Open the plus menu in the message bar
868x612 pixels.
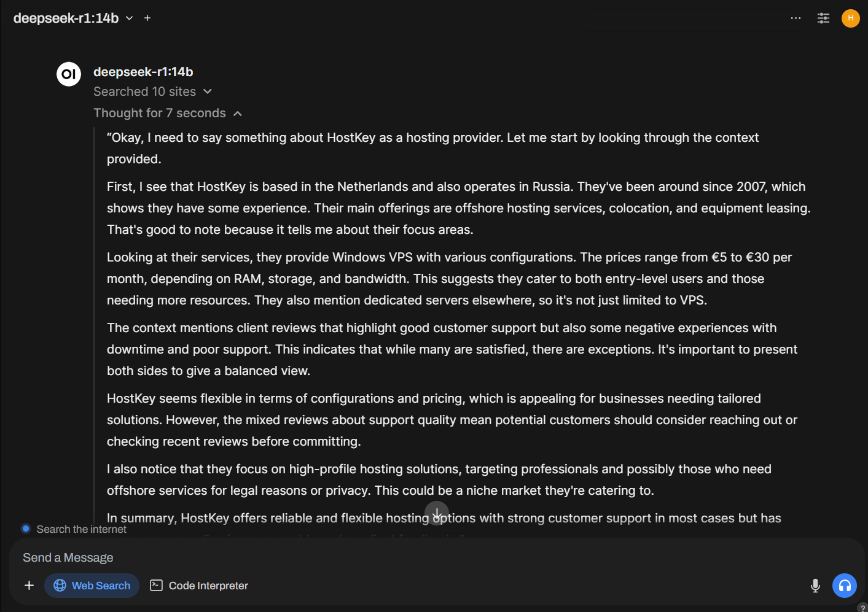click(x=29, y=586)
